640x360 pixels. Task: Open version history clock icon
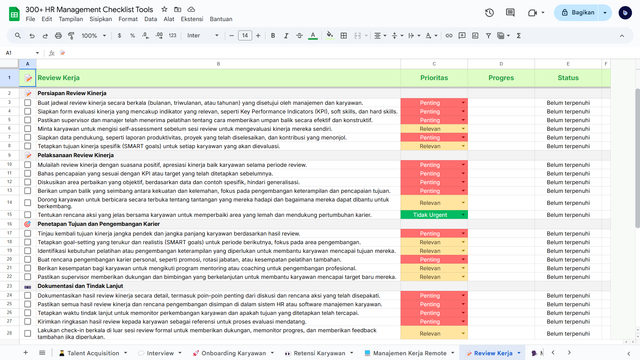pos(489,13)
